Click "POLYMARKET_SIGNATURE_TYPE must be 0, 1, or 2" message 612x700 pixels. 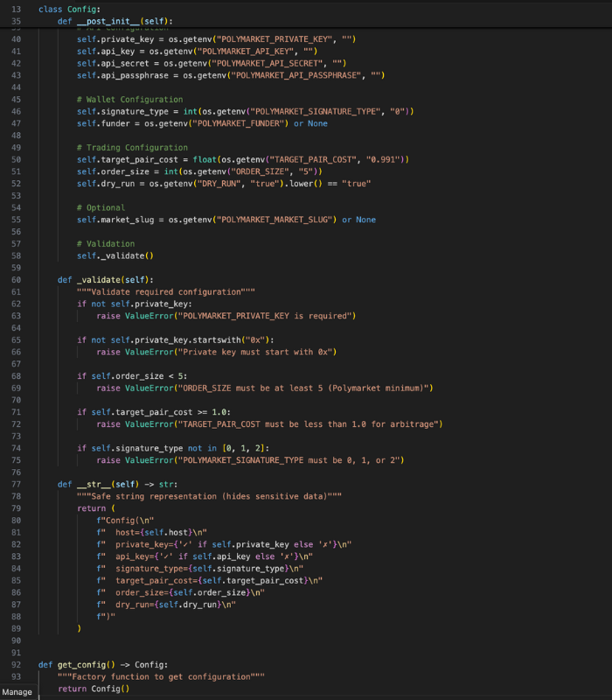(x=289, y=461)
